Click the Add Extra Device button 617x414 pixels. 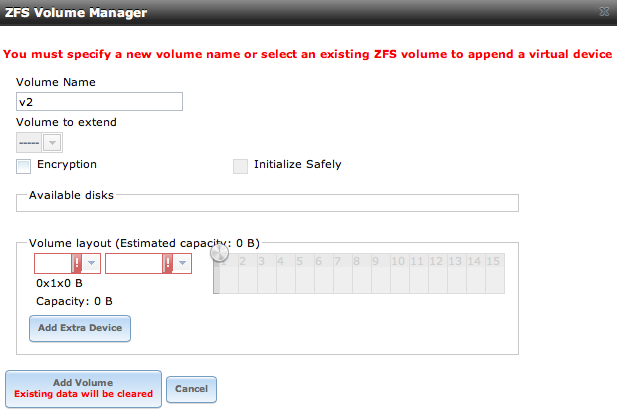80,328
